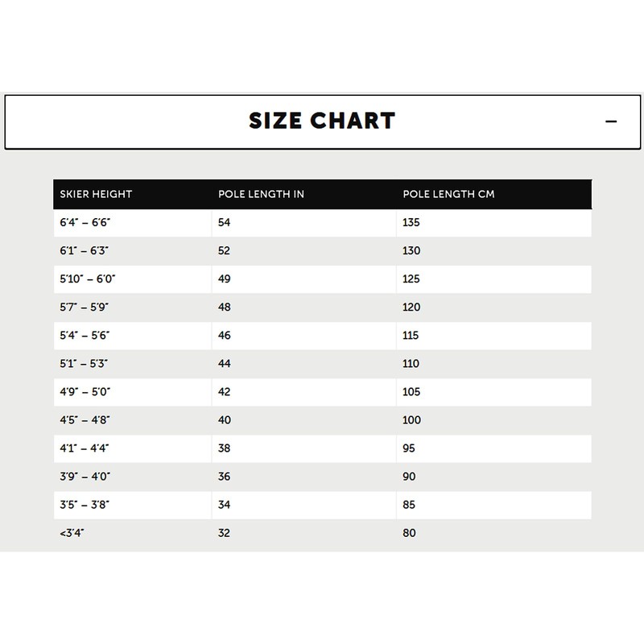Click the 130 cm pole length value
The height and width of the screenshot is (644, 644).
pos(411,251)
